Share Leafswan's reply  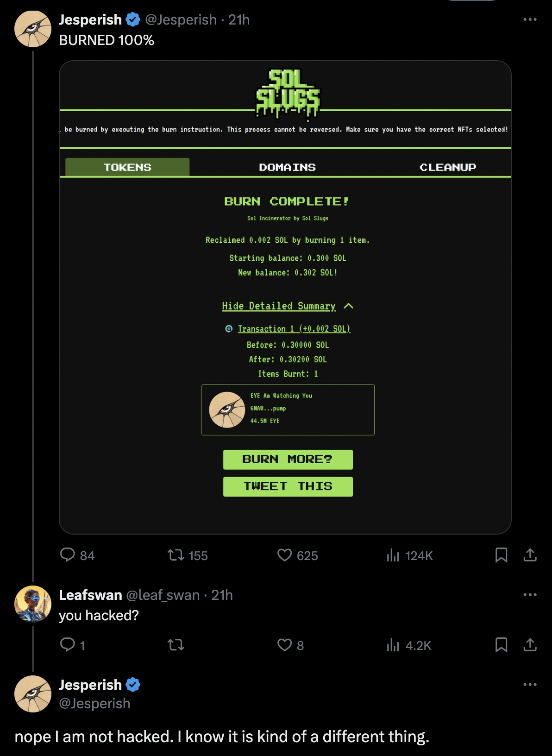pos(530,645)
